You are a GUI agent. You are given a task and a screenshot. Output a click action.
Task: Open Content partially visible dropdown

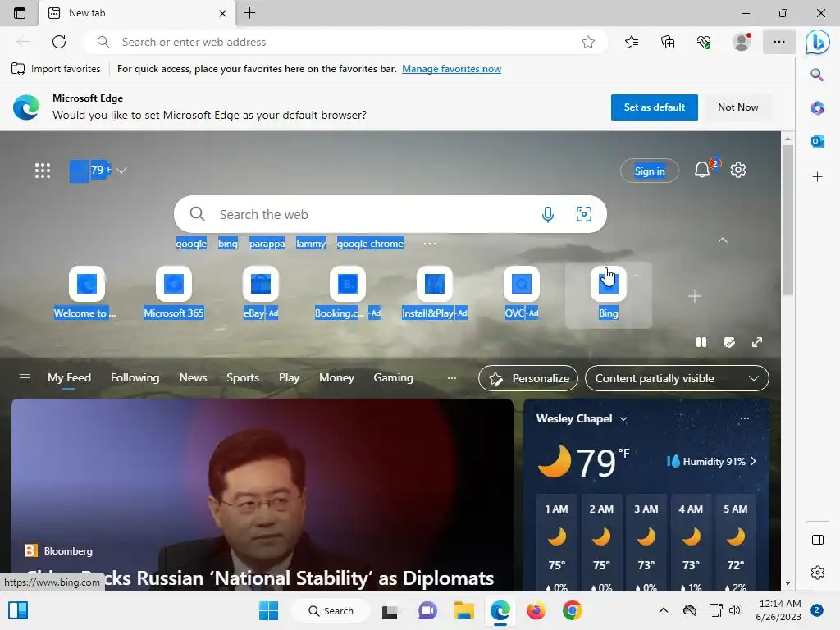(677, 378)
